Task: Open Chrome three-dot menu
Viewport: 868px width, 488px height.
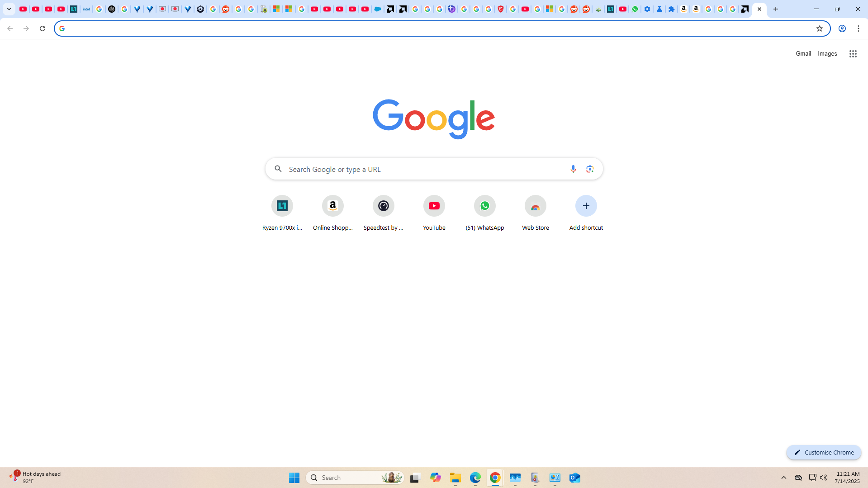Action: [859, 28]
